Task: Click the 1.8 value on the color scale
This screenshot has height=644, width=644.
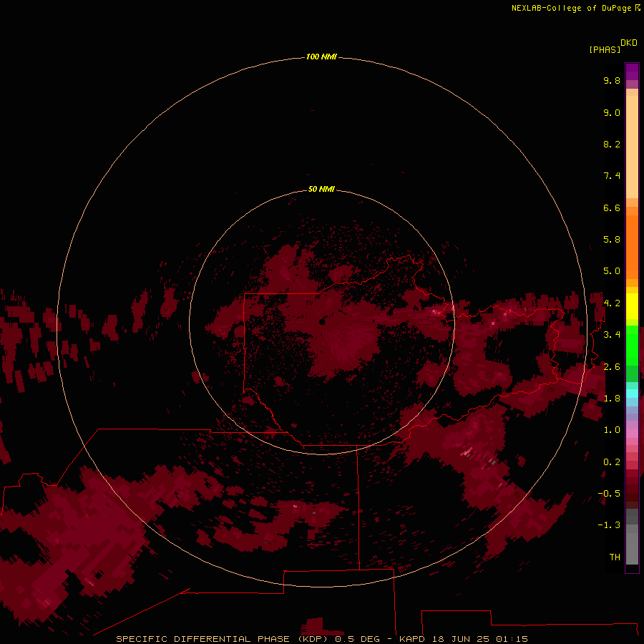Action: point(612,399)
